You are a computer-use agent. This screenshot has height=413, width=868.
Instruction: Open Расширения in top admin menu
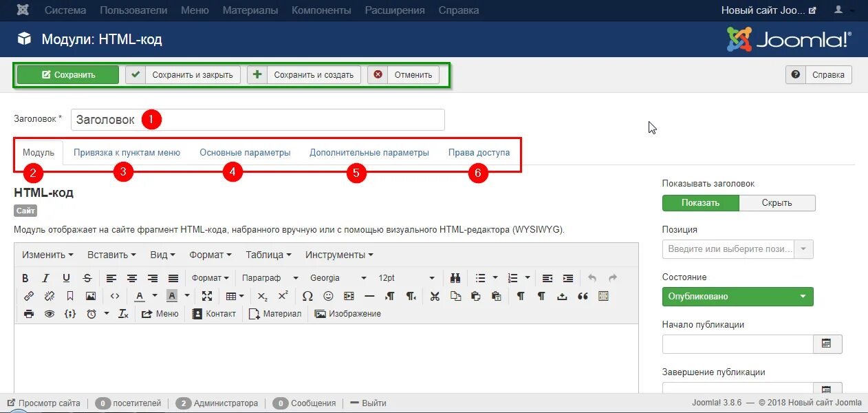tap(395, 10)
